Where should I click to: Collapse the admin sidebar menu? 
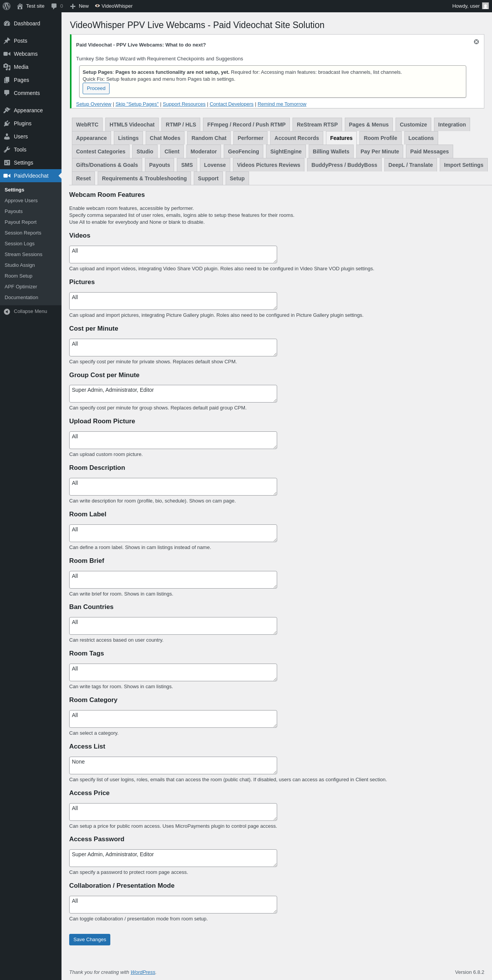[31, 311]
